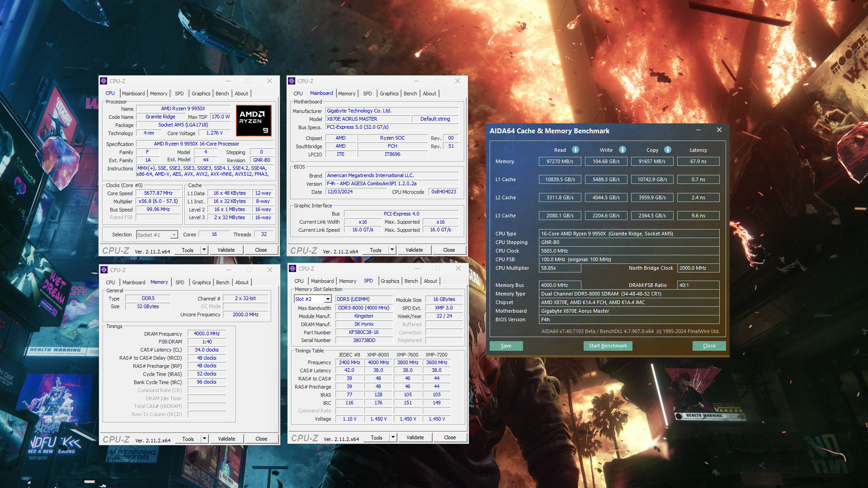Click the XMP-8000 timings column header

pyautogui.click(x=378, y=355)
